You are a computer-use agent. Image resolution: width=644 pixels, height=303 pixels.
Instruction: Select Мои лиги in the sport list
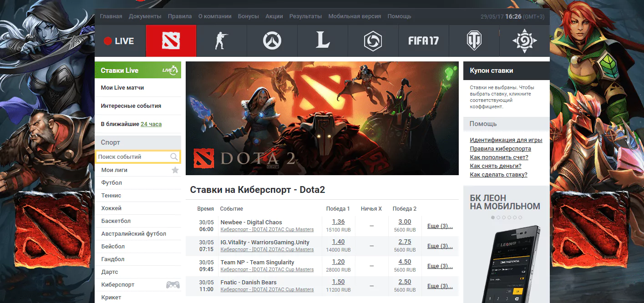[x=114, y=170]
